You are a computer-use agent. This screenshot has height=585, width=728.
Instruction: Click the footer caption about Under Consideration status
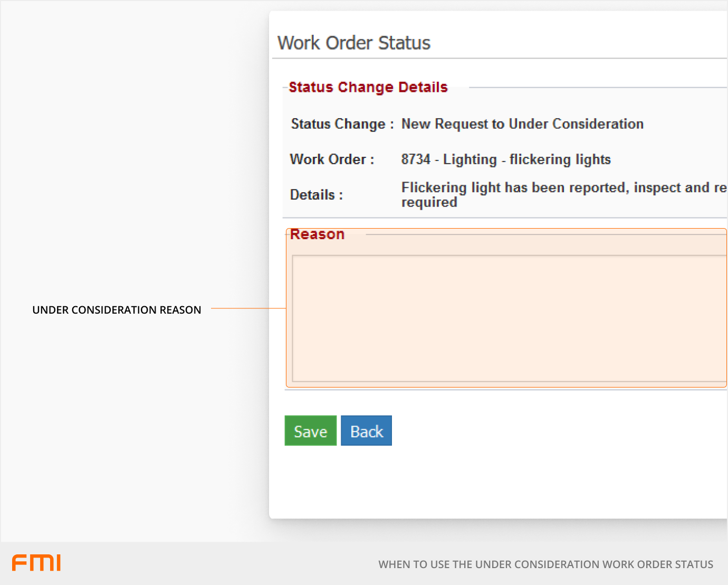tap(545, 564)
